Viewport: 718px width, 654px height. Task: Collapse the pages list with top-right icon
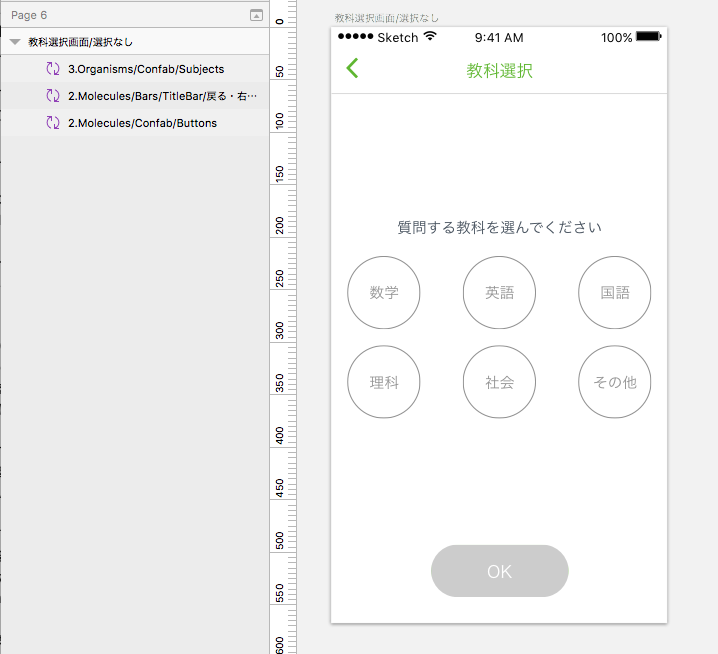(256, 15)
